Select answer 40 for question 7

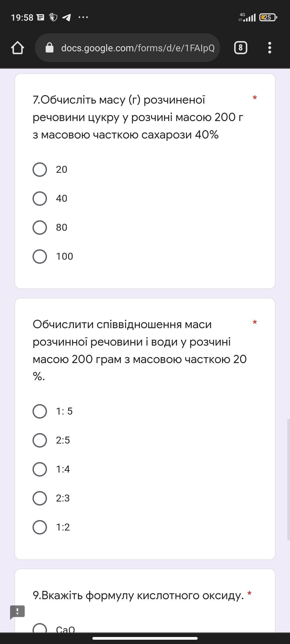[40, 199]
